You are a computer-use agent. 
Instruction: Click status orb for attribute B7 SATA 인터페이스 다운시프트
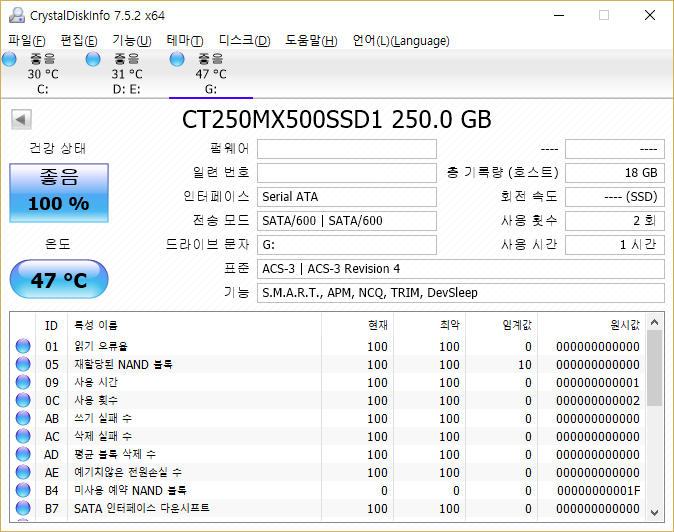pyautogui.click(x=23, y=508)
